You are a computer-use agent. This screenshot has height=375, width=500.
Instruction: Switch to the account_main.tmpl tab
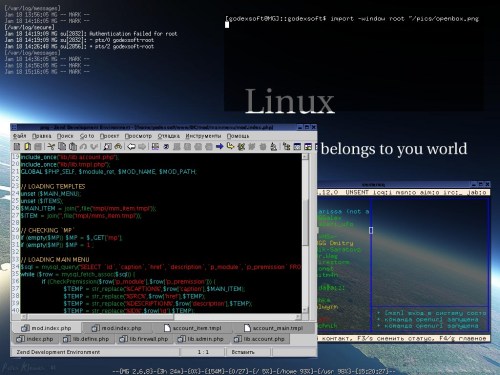coord(273,328)
